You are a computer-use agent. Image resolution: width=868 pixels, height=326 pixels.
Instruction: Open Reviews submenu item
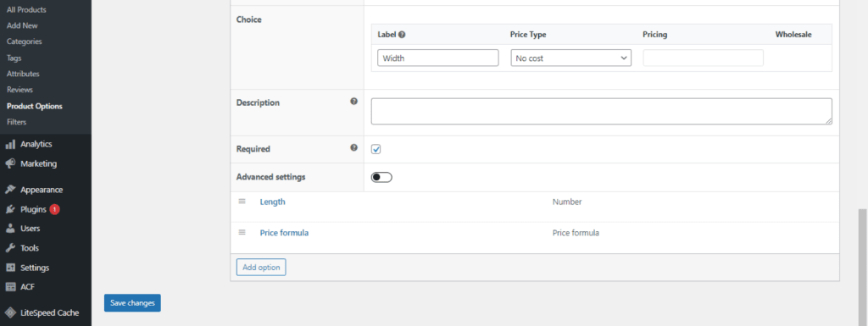(20, 90)
